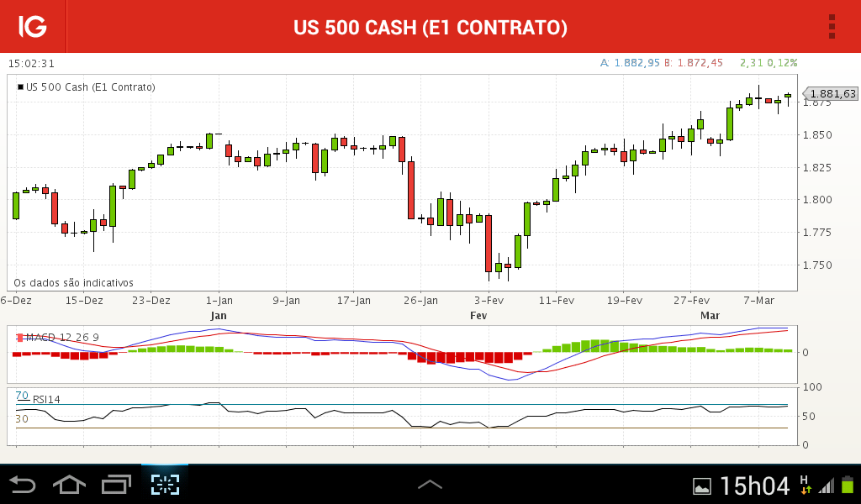
Task: Click the 17-Jan date label
Action: tap(354, 301)
